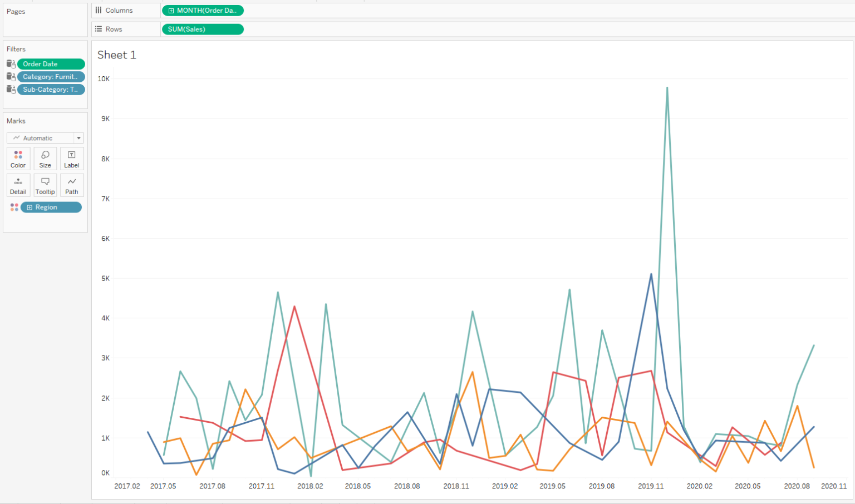Click the SUM(Sales) pill on the Rows shelf
The image size is (855, 504).
pyautogui.click(x=202, y=29)
